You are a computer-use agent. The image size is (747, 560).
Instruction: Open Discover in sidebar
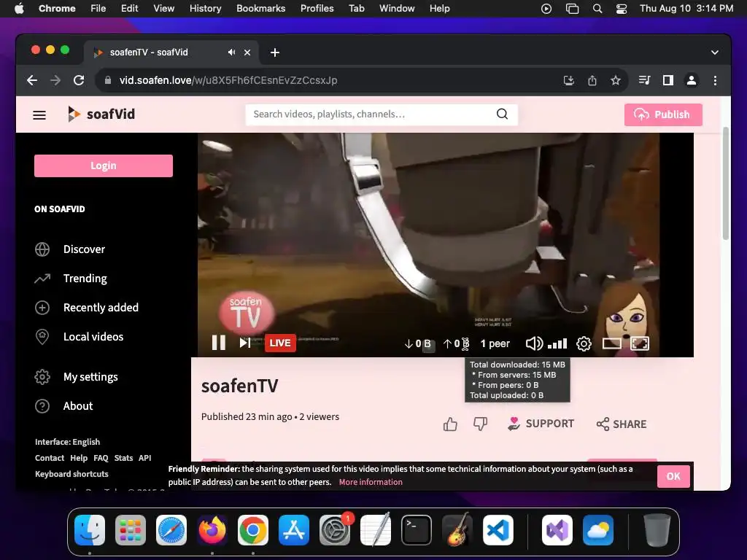tap(70, 249)
